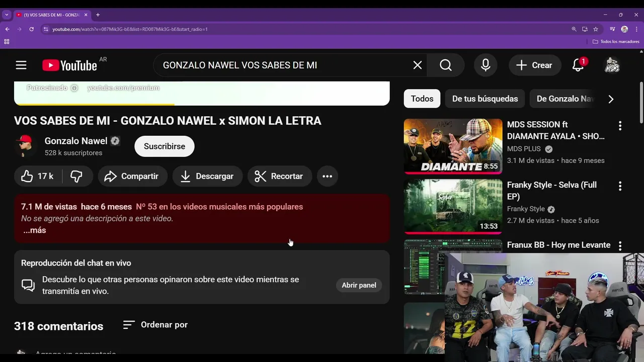Viewport: 644px width, 362px height.
Task: Open the Franux BB - Hoy me Levante title
Action: click(x=558, y=245)
